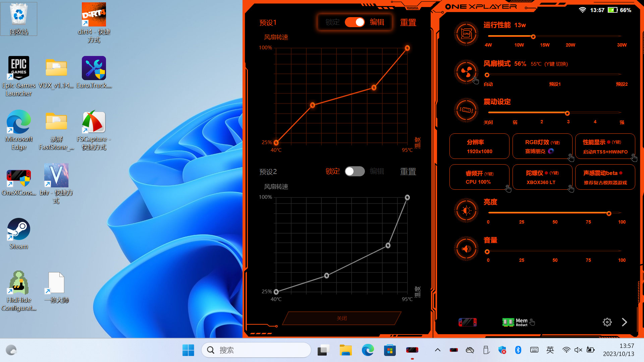Select 预设2 fan mode
644x362 pixels.
[x=622, y=84]
